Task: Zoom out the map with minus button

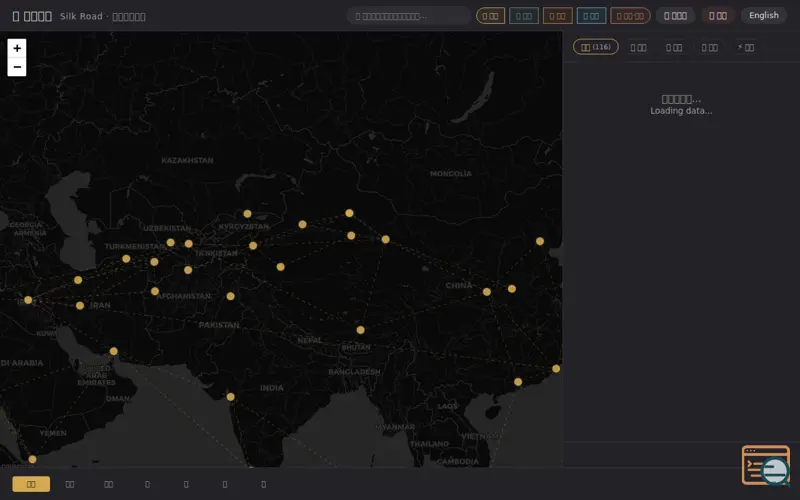Action: point(17,67)
